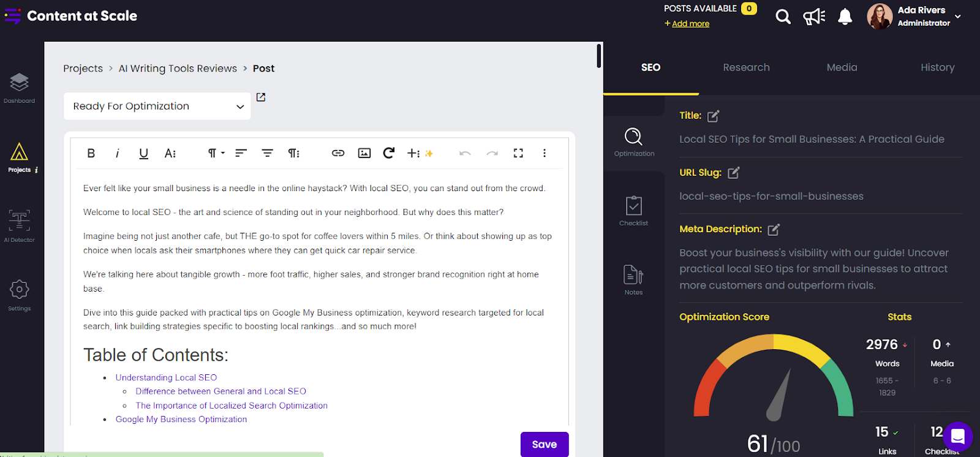
Task: Click the align left icon
Action: (x=241, y=153)
